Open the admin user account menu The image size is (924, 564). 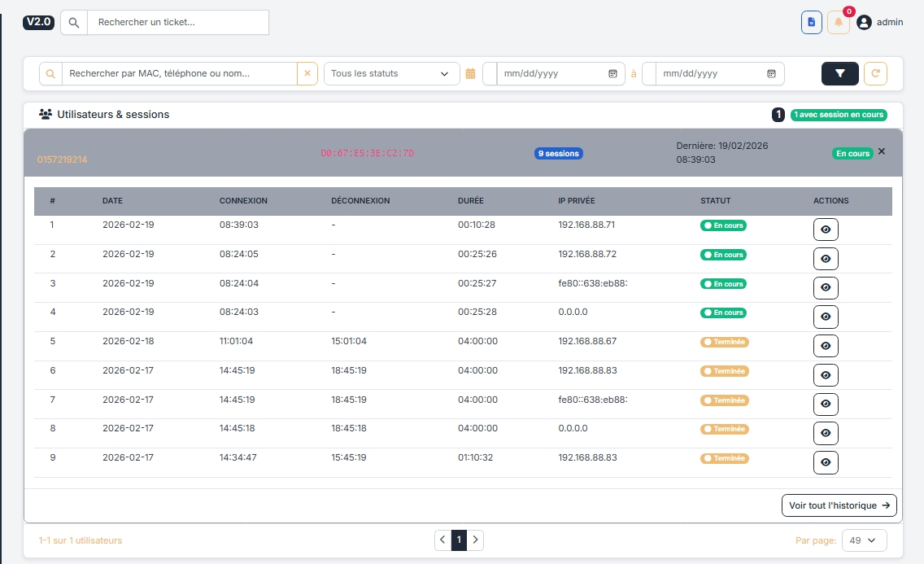coord(880,23)
